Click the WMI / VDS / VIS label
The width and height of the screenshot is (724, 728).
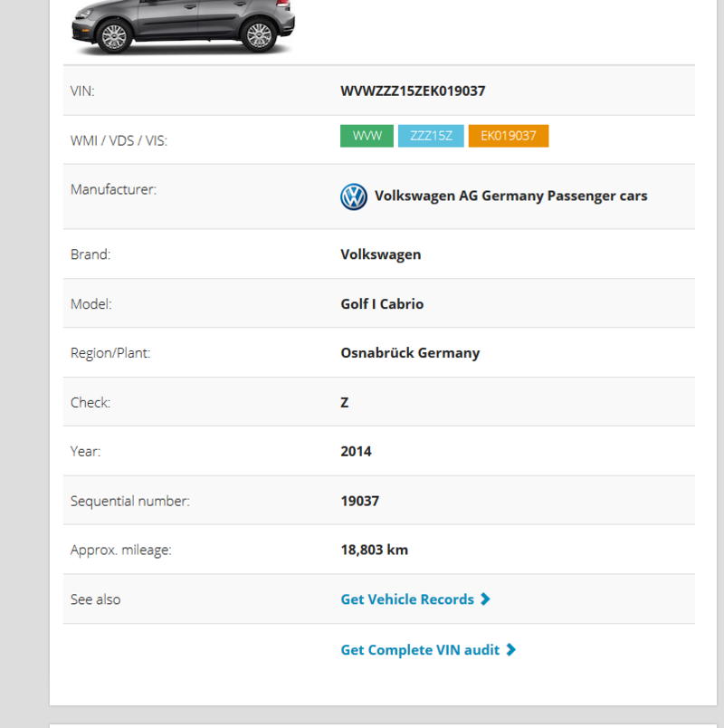click(119, 140)
